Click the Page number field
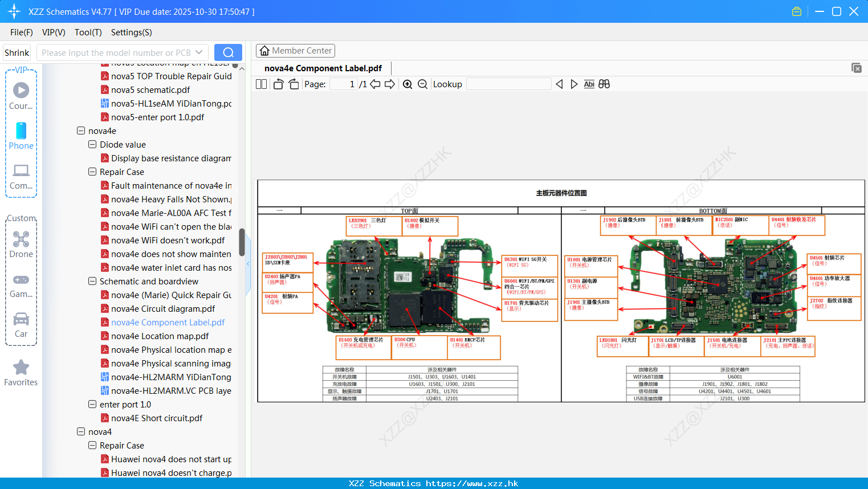The height and width of the screenshot is (489, 868). click(343, 84)
